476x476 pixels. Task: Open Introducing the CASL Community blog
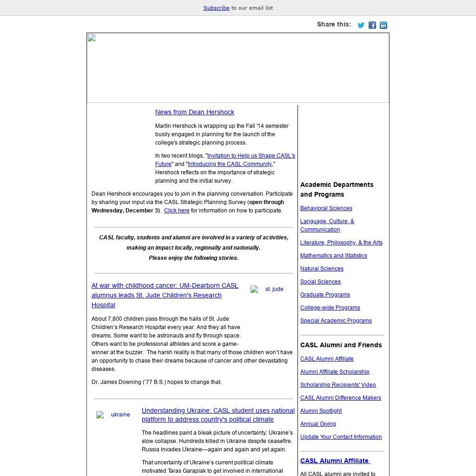230,164
